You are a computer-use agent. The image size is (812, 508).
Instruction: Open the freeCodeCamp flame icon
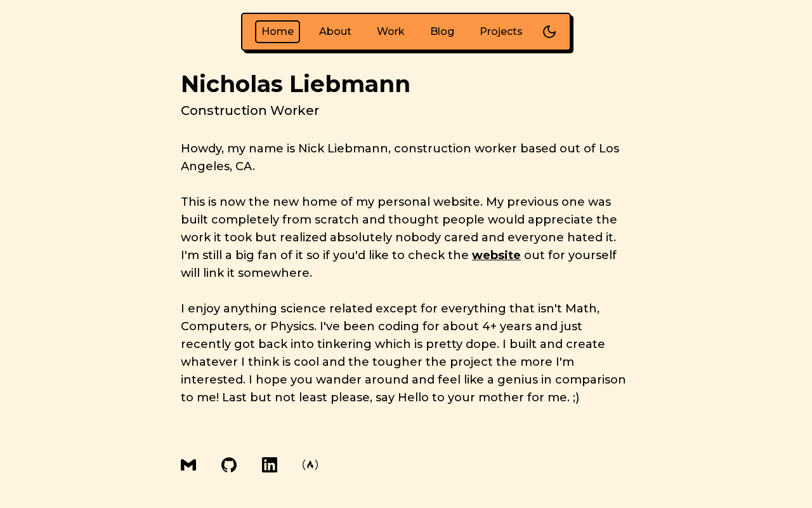(x=310, y=465)
